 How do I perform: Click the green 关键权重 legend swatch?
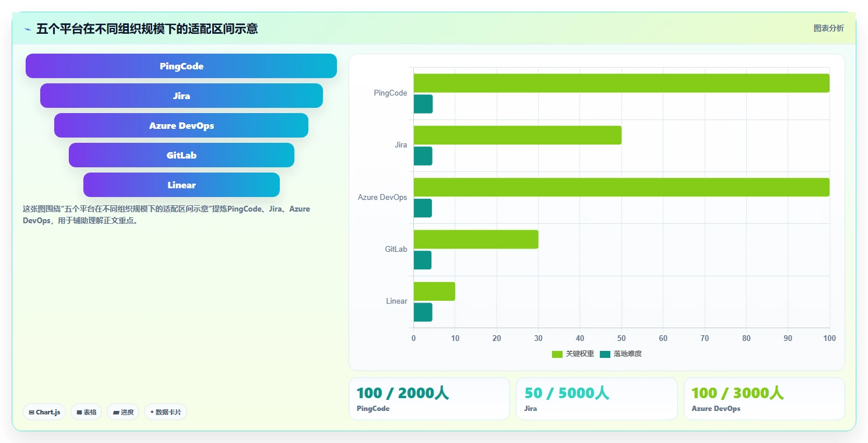click(x=557, y=354)
